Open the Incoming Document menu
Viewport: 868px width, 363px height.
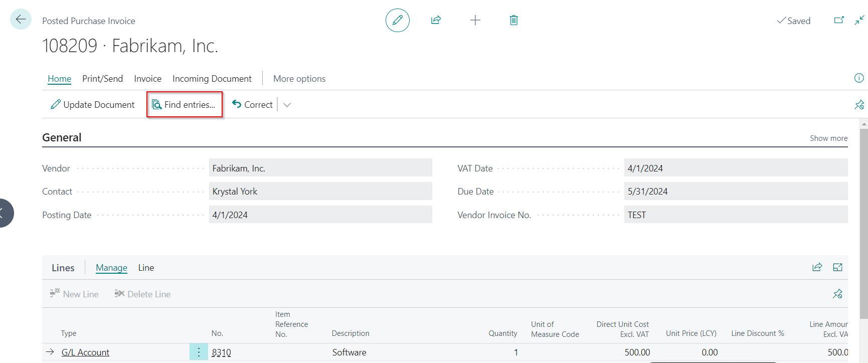click(x=212, y=79)
